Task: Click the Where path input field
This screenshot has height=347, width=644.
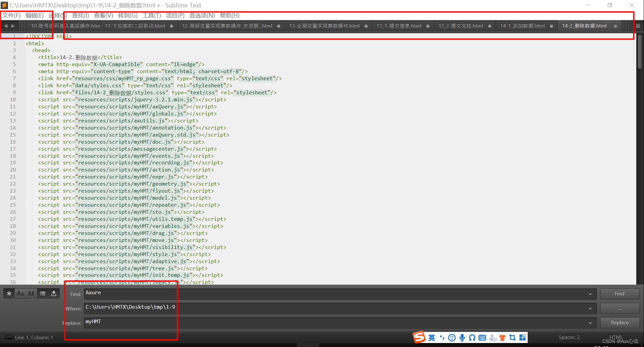Action: tap(335, 308)
